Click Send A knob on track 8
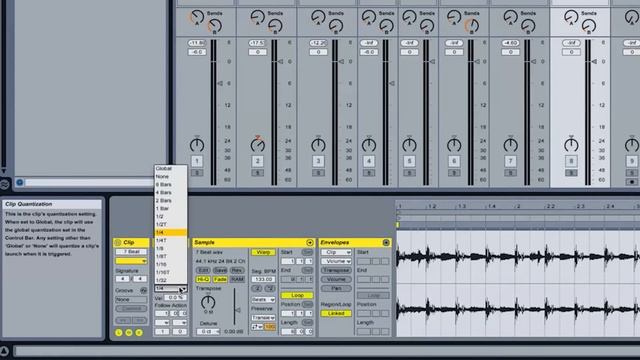 click(x=571, y=17)
